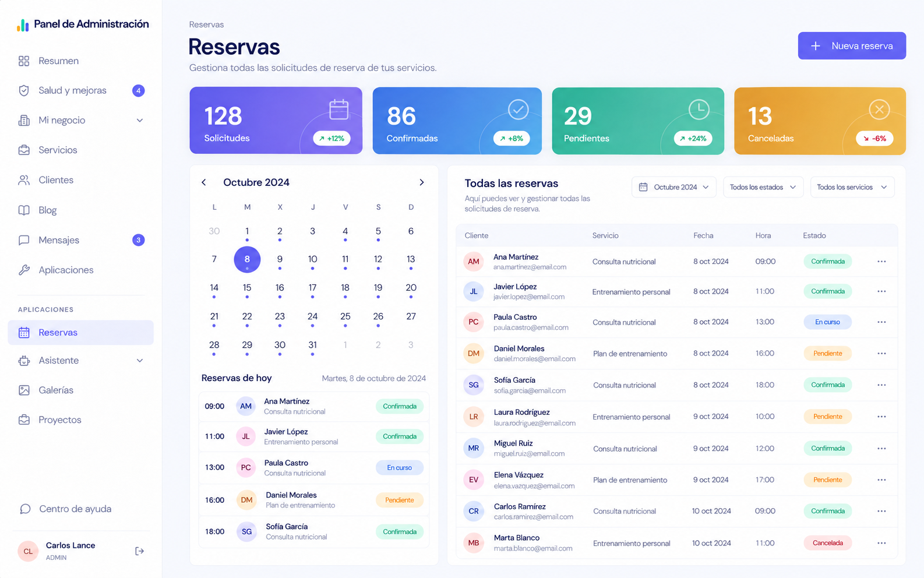Open row options for Javier López reservation
This screenshot has height=578, width=924.
tap(881, 291)
